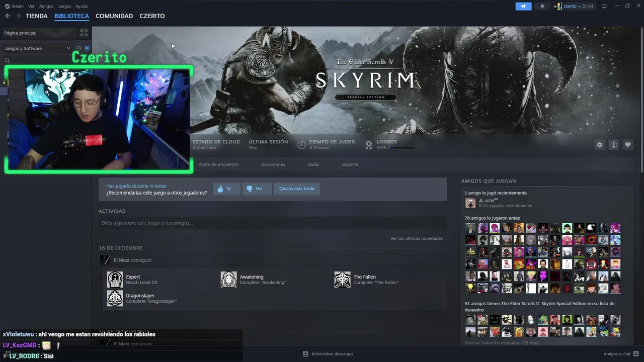Open the Ayuda menu
Image resolution: width=644 pixels, height=362 pixels.
click(82, 6)
